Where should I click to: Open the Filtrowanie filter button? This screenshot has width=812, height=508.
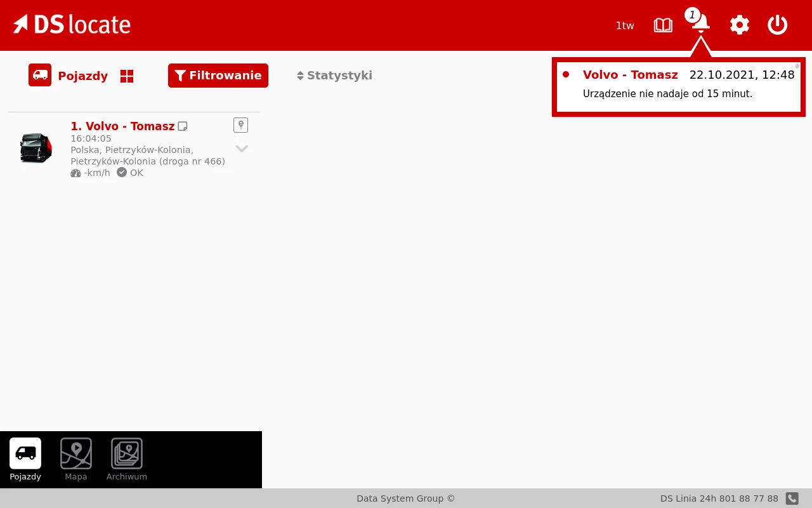[218, 76]
